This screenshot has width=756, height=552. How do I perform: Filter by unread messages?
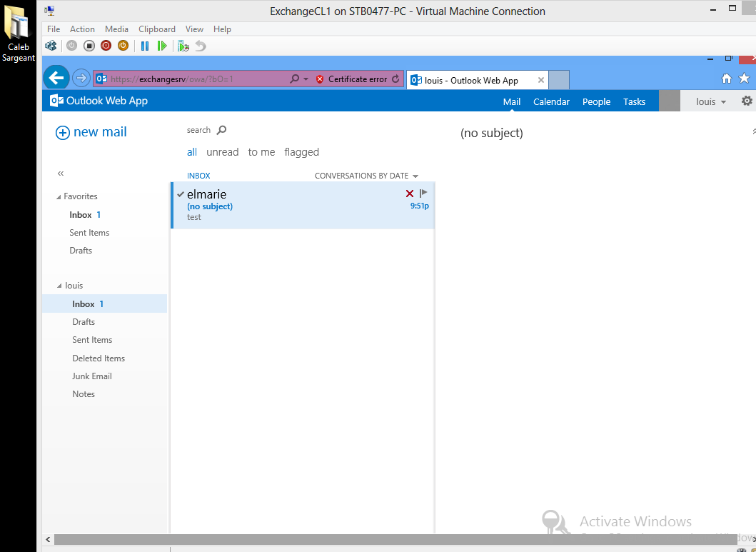pyautogui.click(x=222, y=152)
